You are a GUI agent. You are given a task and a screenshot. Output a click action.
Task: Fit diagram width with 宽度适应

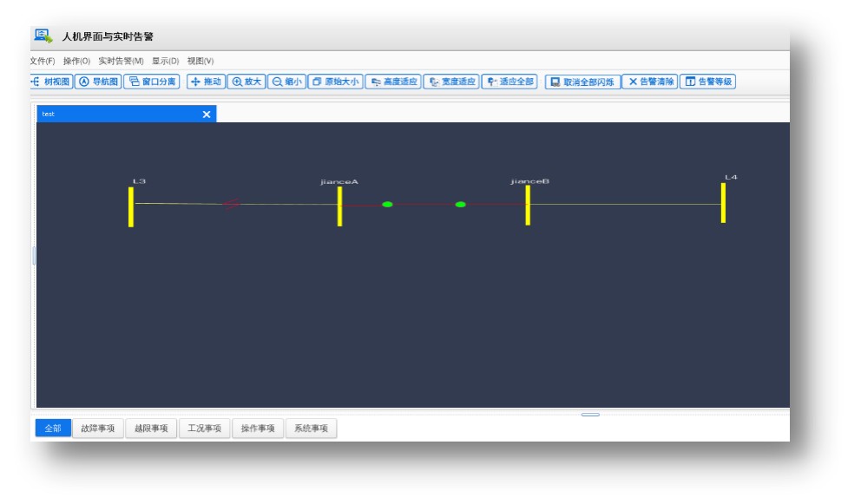pyautogui.click(x=451, y=82)
